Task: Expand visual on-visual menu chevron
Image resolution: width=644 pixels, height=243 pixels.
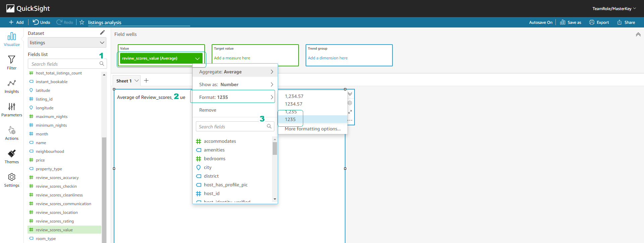Action: [350, 94]
